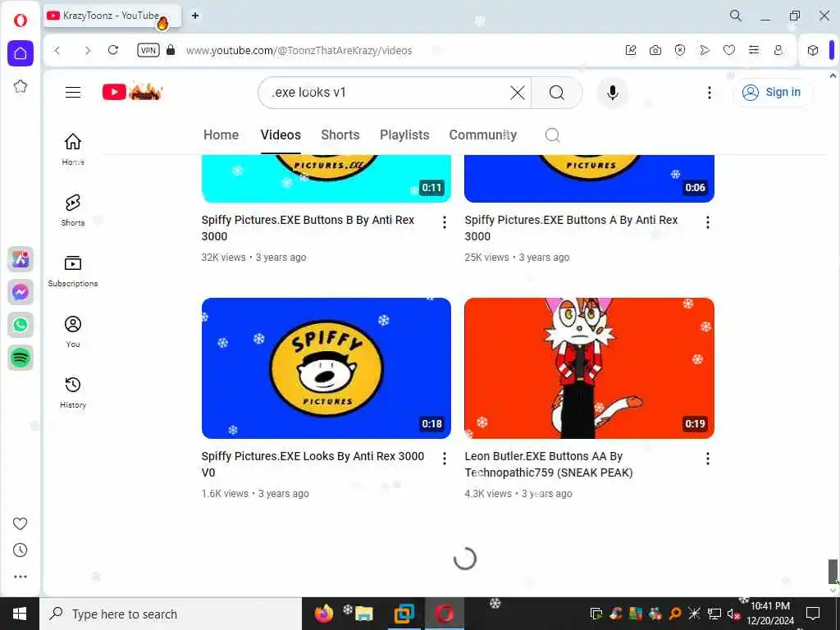Open Firefox from the taskbar
This screenshot has height=630, width=840.
point(323,614)
